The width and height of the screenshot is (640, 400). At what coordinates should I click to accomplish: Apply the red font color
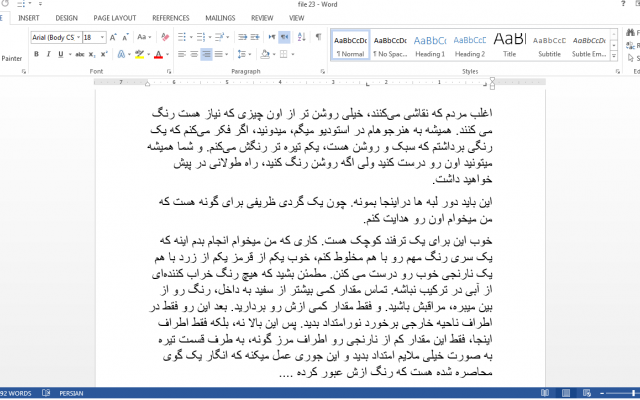coord(158,54)
